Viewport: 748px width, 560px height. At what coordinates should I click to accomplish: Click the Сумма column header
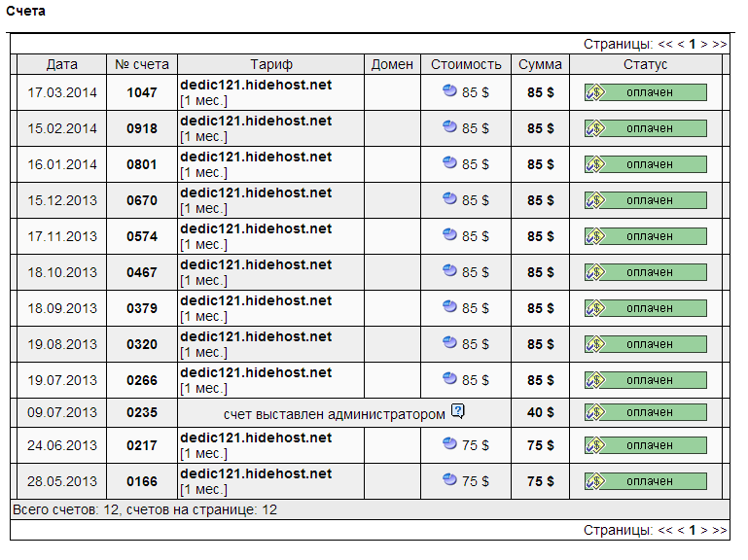[x=540, y=64]
